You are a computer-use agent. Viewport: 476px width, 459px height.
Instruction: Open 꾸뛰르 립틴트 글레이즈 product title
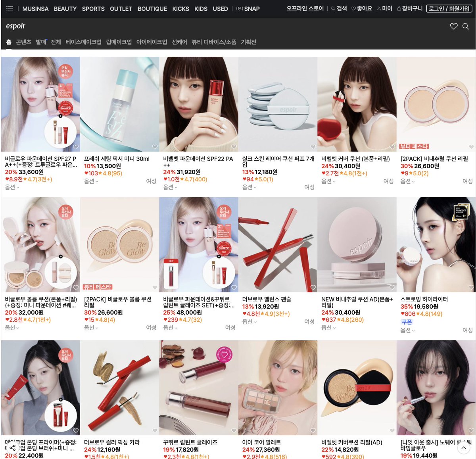[190, 442]
